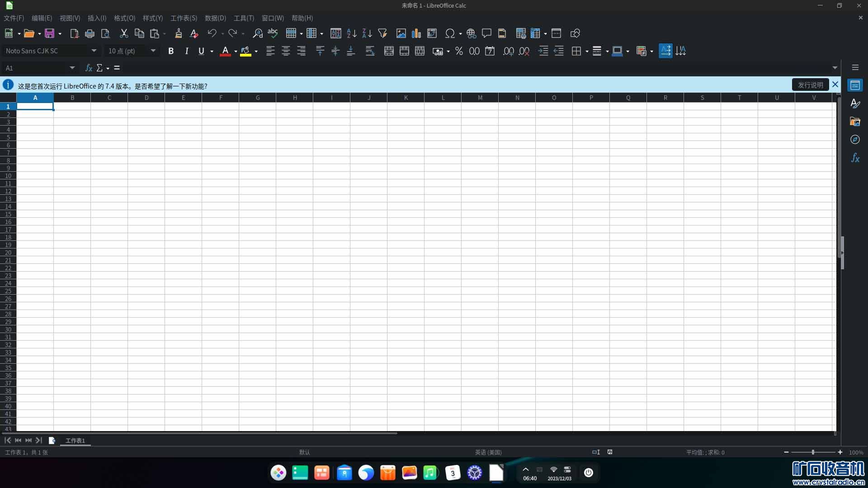The height and width of the screenshot is (488, 868).
Task: Open the Navigator compass in sidebar
Action: point(855,140)
